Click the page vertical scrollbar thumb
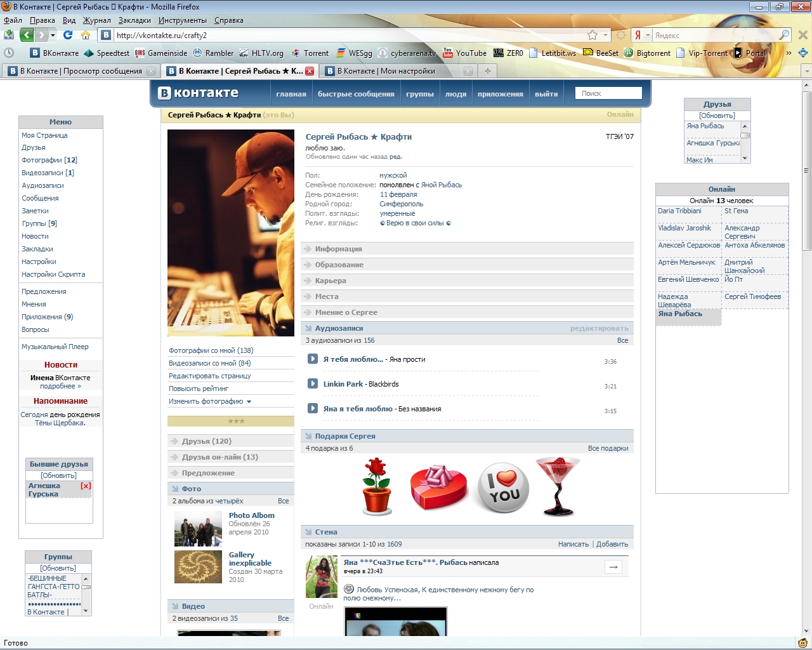 pyautogui.click(x=807, y=171)
